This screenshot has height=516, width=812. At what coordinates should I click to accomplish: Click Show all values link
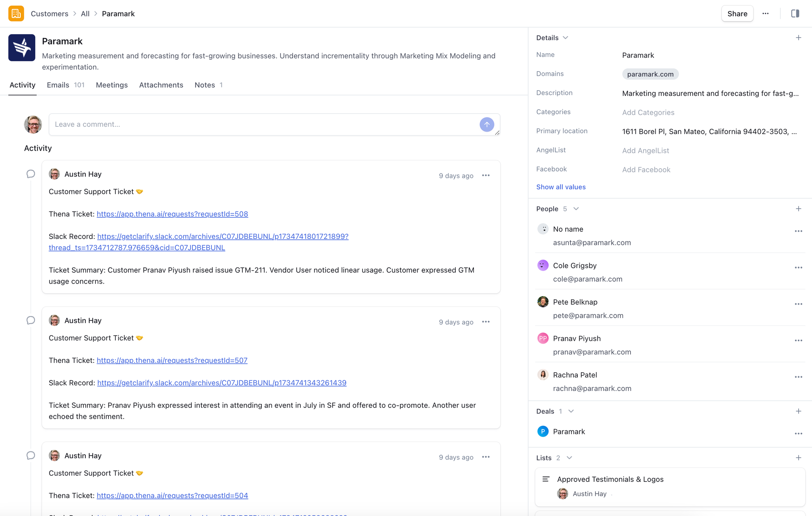561,187
